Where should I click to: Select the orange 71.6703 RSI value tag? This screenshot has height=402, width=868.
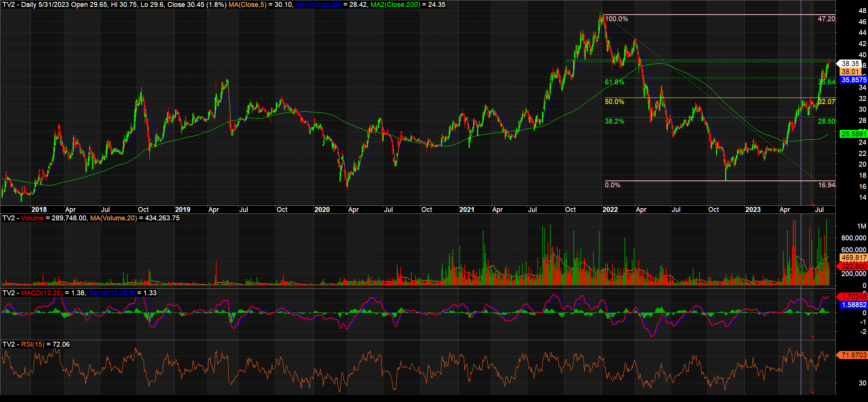coord(854,355)
